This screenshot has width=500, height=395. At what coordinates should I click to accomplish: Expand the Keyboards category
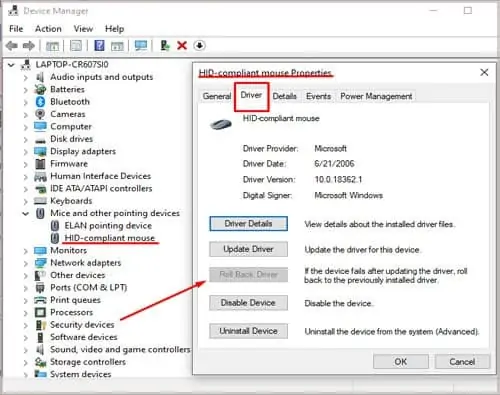click(26, 201)
